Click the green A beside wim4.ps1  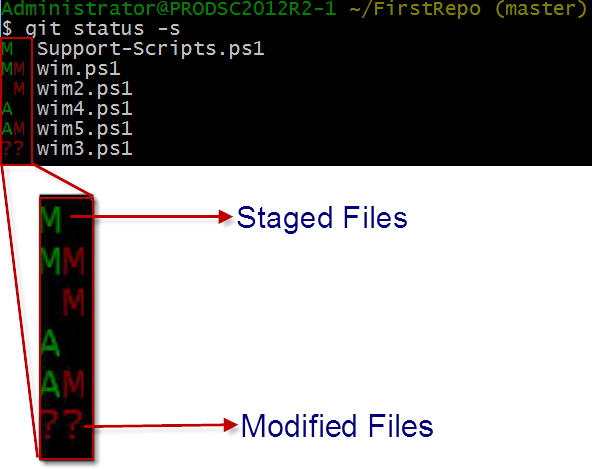point(7,109)
